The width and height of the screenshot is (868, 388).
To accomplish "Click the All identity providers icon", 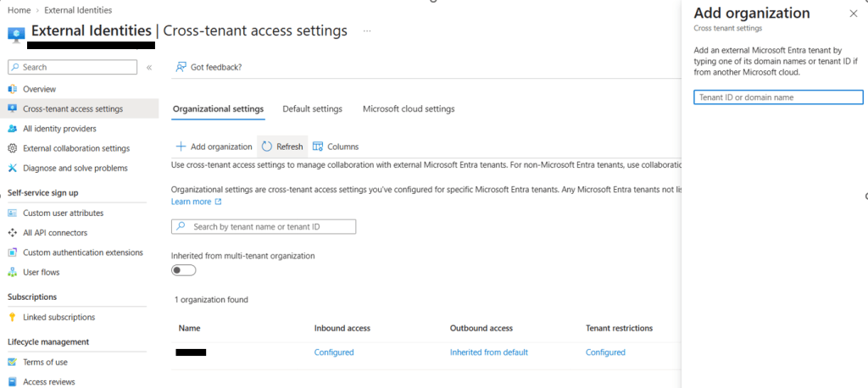I will point(12,129).
